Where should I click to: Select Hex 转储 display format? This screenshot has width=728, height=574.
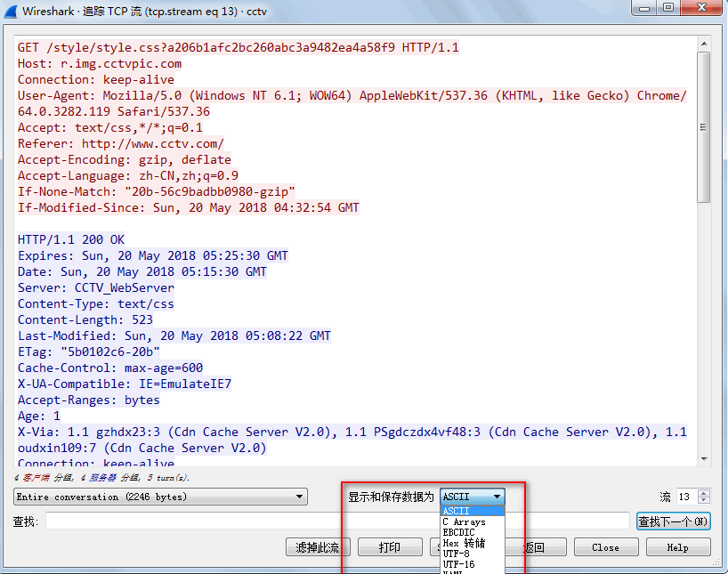point(462,542)
